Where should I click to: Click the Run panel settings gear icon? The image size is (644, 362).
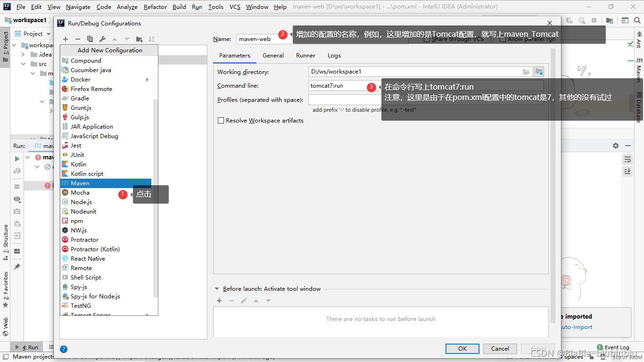click(616, 146)
